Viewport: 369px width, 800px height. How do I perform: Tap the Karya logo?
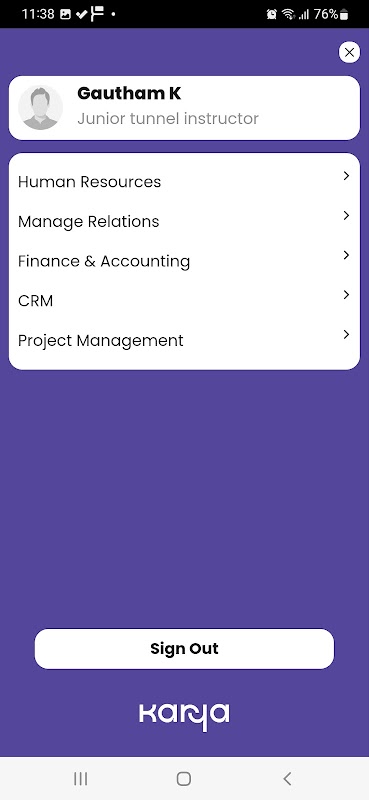[184, 716]
